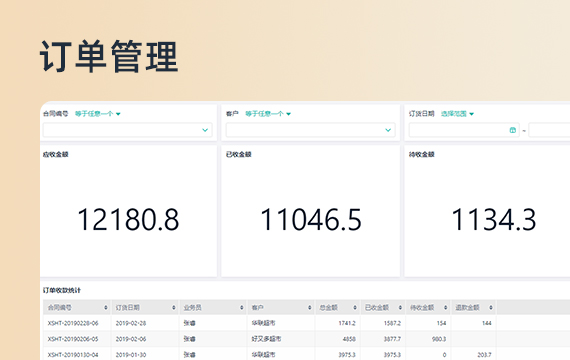Viewport: 570px width, 360px height.
Task: Click pending amount cell 980.3
Action: 439,339
